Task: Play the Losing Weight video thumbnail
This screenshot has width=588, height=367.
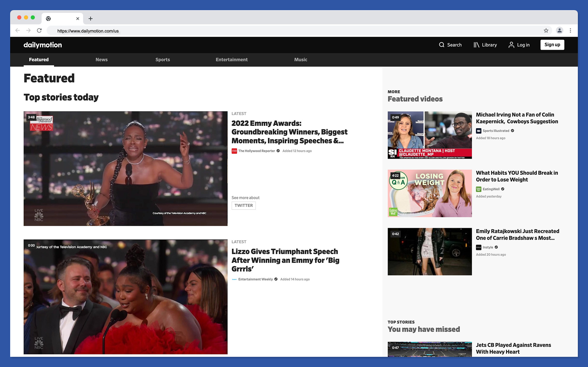Action: coord(430,193)
